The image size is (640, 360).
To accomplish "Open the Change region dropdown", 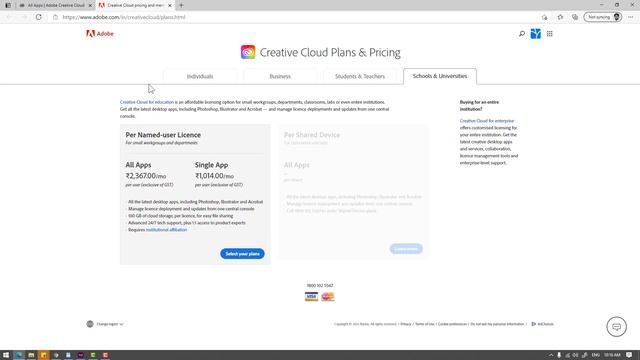I will [x=110, y=324].
